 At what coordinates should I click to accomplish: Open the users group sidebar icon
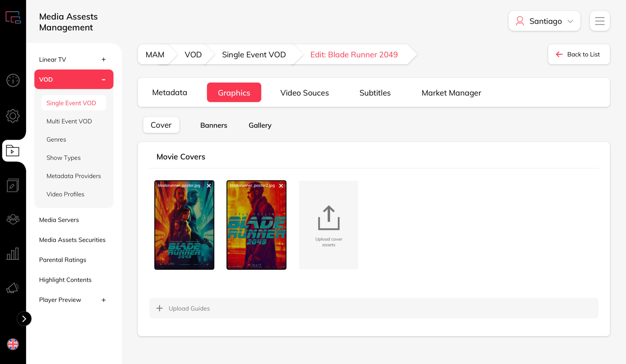point(13,219)
